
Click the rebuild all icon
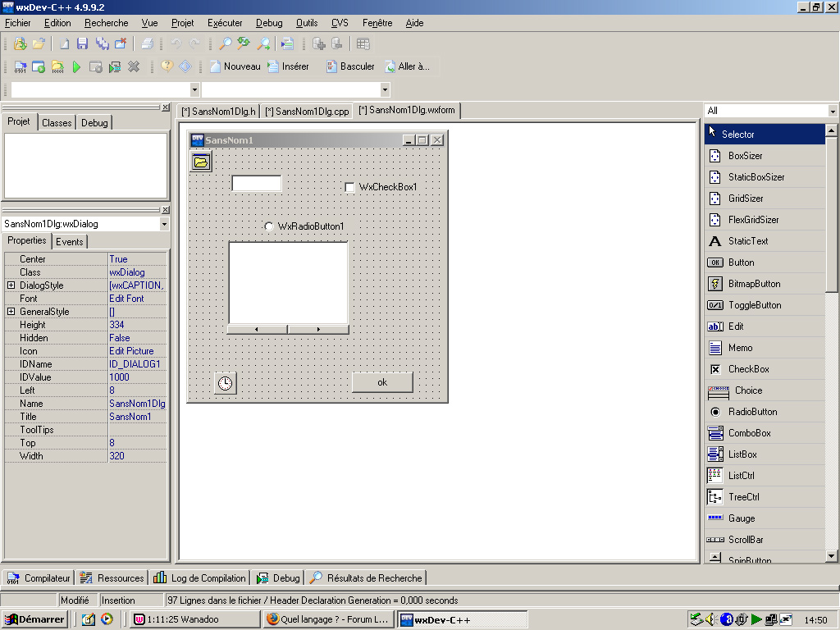click(96, 66)
